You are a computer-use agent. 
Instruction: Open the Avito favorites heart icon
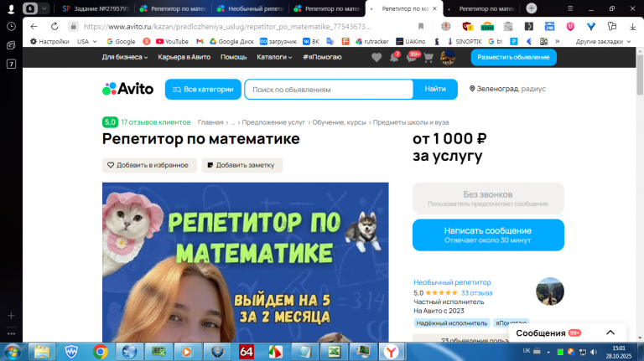pos(377,58)
